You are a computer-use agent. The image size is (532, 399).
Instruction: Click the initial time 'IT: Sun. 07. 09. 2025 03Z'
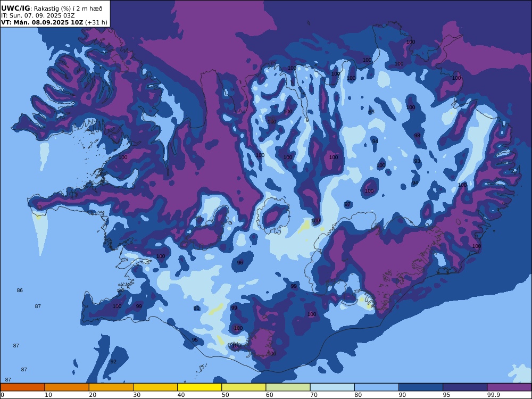click(38, 15)
